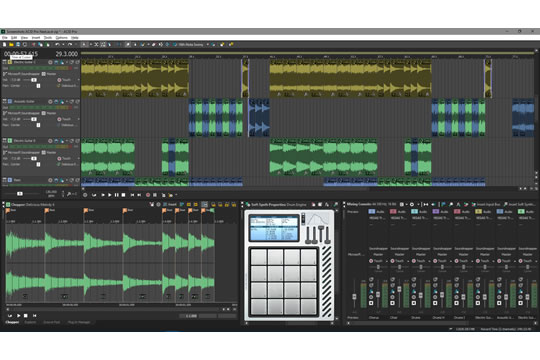This screenshot has width=540, height=360.
Task: Click the New project toolbar icon
Action: (4, 44)
